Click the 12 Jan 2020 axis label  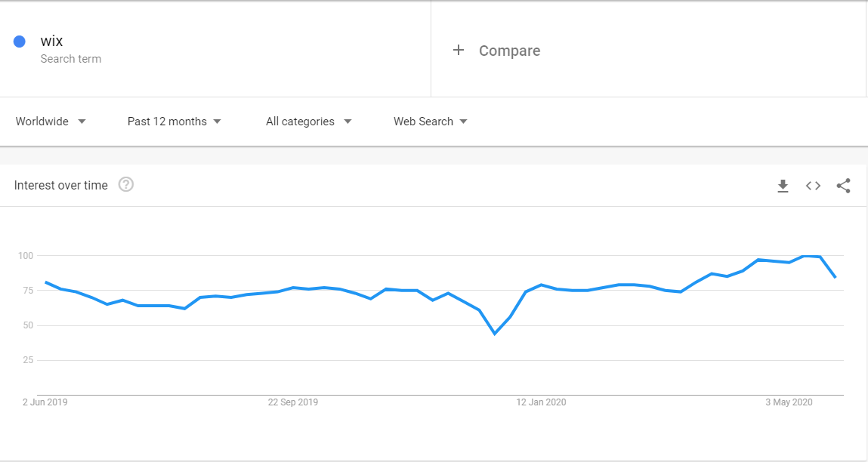[541, 402]
